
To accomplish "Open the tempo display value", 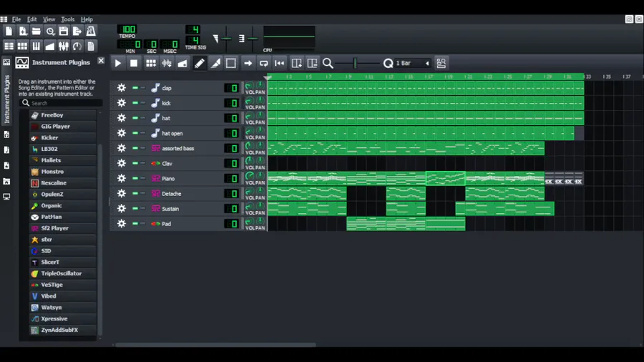I will point(127,29).
